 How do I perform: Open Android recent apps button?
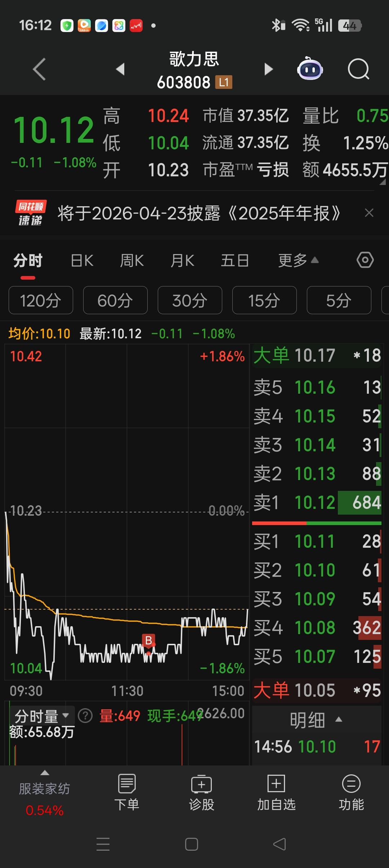(103, 844)
